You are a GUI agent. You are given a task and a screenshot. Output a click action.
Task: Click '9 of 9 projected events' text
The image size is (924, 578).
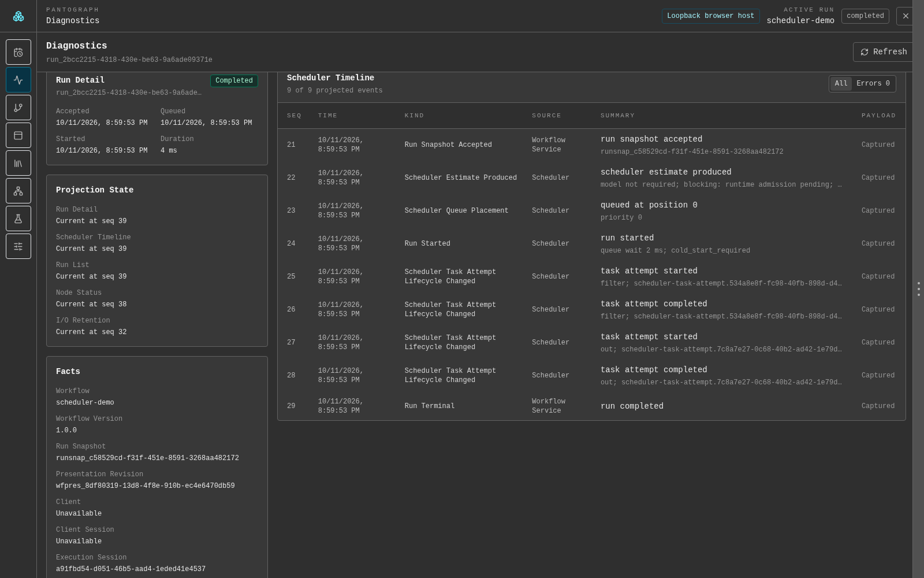pos(335,91)
